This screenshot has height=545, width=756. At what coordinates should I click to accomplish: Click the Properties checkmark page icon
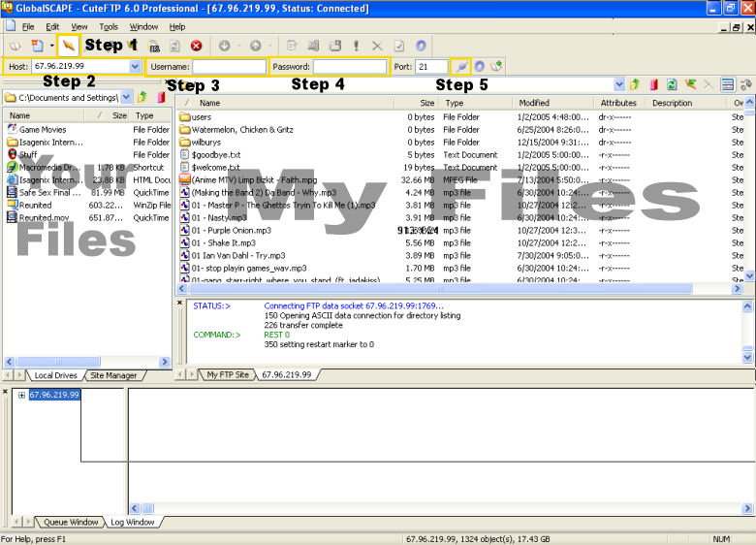[399, 46]
